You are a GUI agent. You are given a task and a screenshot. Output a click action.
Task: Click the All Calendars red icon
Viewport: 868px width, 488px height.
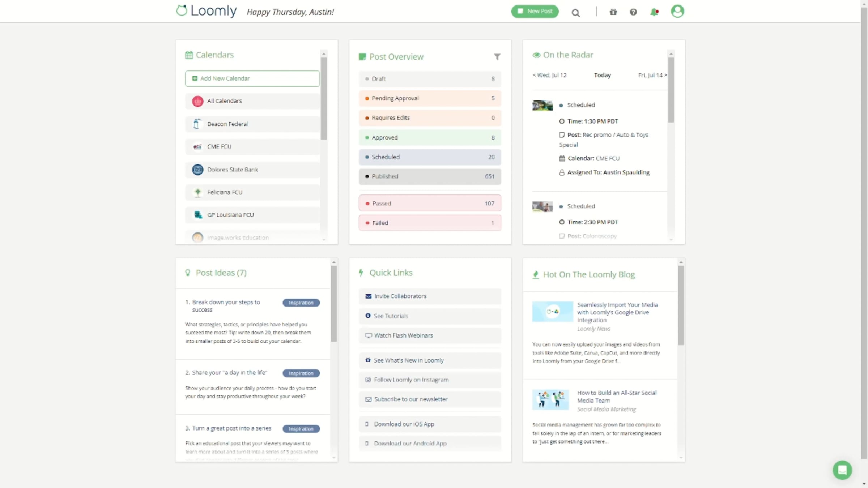coord(197,101)
